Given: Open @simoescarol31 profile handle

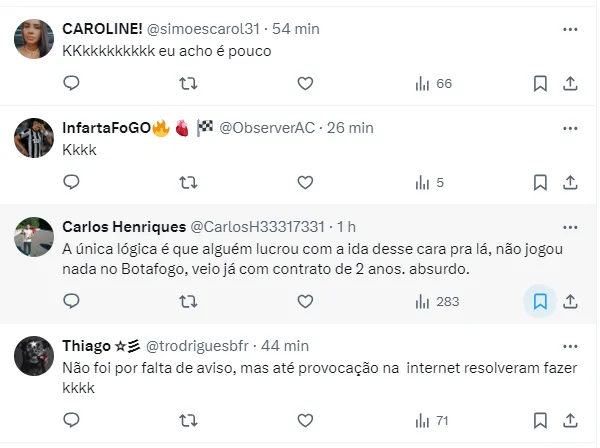Looking at the screenshot, I should click(x=203, y=29).
